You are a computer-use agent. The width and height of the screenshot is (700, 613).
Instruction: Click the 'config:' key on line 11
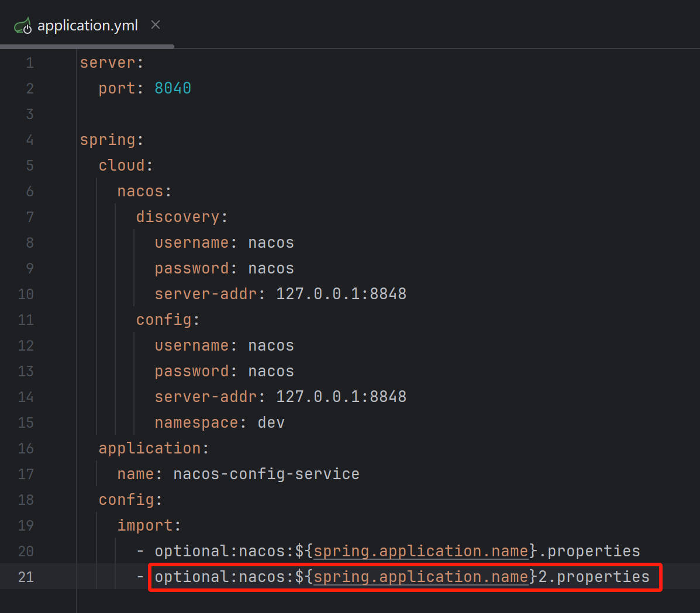[168, 320]
